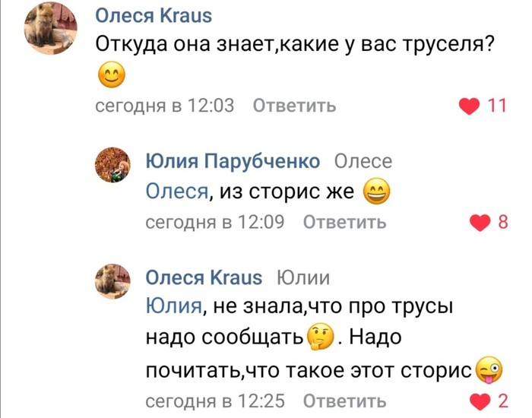Viewport: 532px width, 418px height.
Task: Click the 'сегодня в 12:25' timestamp
Action: [x=214, y=401]
